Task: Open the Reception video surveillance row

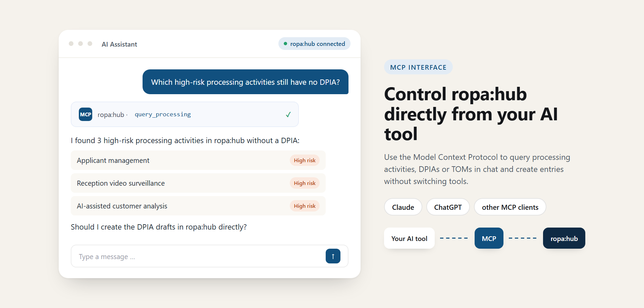Action: (198, 183)
